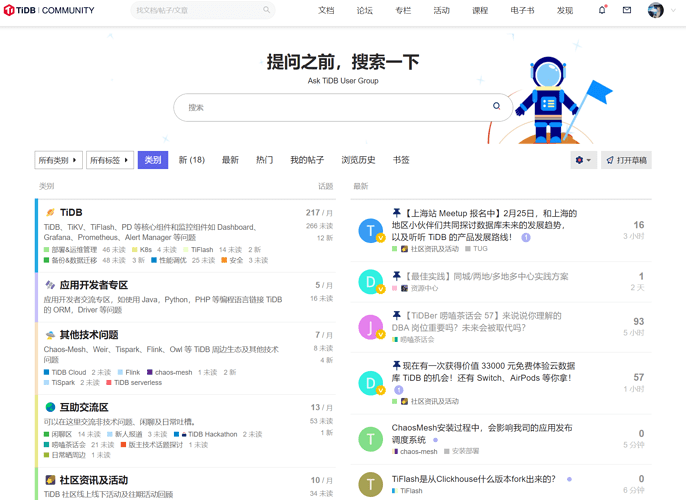The height and width of the screenshot is (500, 686).
Task: Open the TiDB Cloud subcategory
Action: (x=69, y=372)
